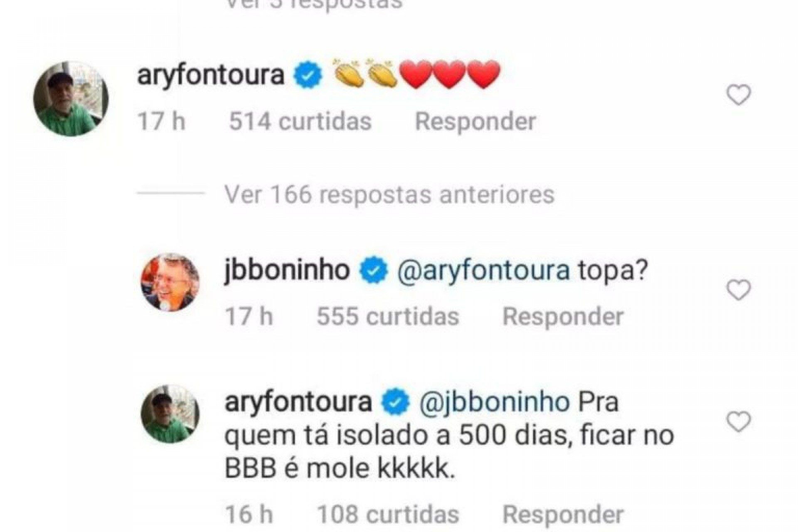This screenshot has height=532, width=798.
Task: Open aryfontoura's profile picture on top comment
Action: coord(71,99)
